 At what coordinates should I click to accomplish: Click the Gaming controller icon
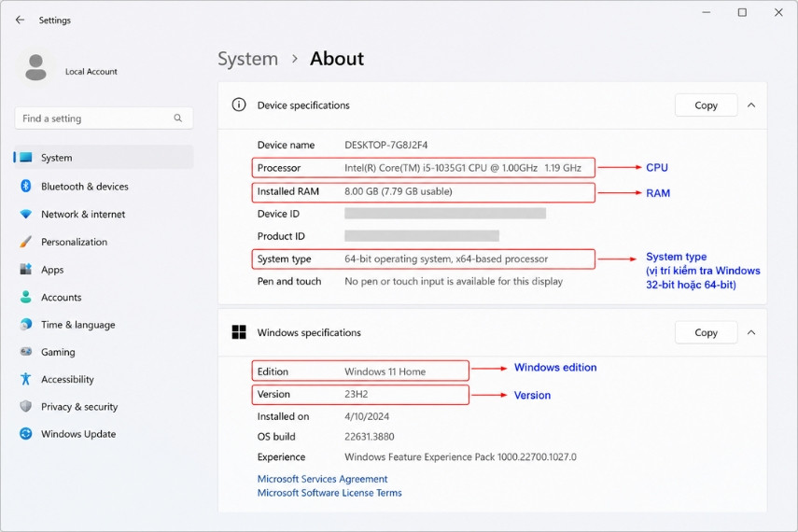pyautogui.click(x=26, y=351)
